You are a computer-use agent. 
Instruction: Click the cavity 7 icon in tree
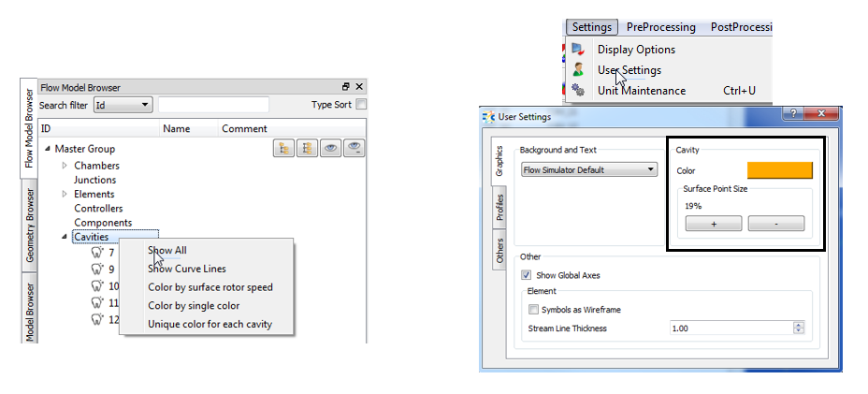click(x=96, y=252)
